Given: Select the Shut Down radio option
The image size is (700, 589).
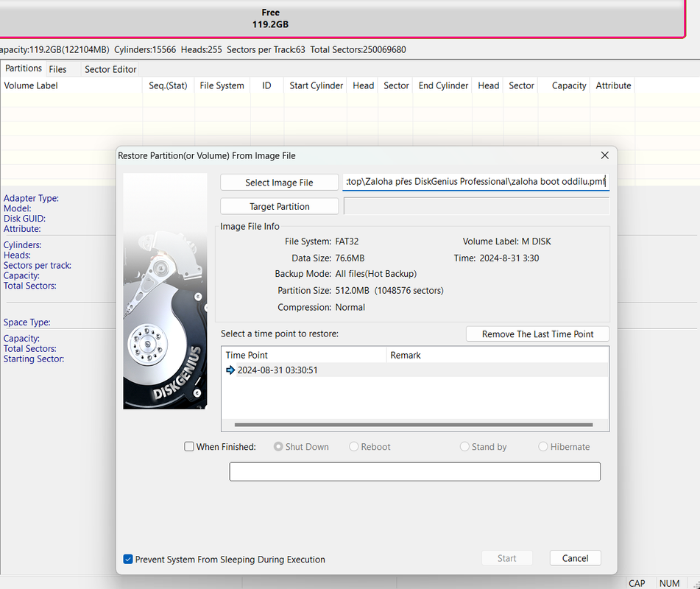Looking at the screenshot, I should pos(278,447).
